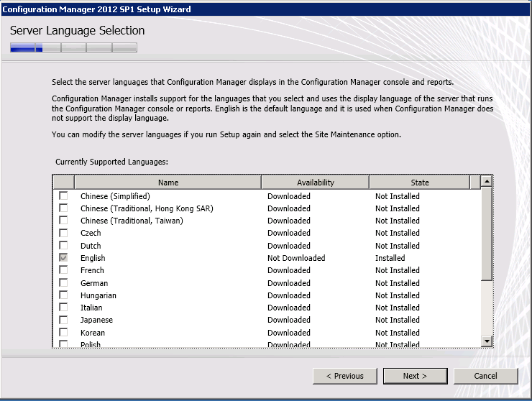Screen dimensions: 532x401
Task: Toggle the German language checkbox
Action: [64, 283]
